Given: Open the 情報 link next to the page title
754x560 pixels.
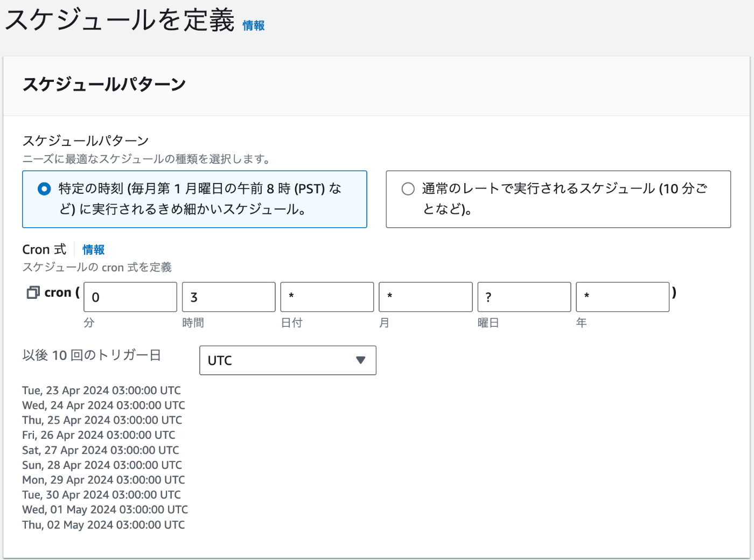Looking at the screenshot, I should [254, 25].
